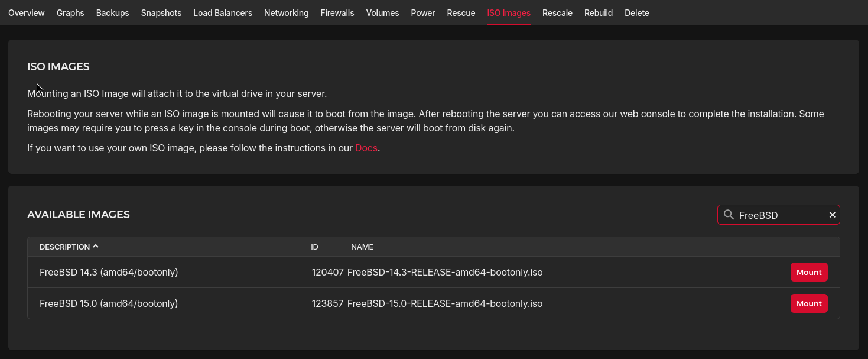Go to the Snapshots tab
Screen dimensions: 868x359
coord(161,12)
